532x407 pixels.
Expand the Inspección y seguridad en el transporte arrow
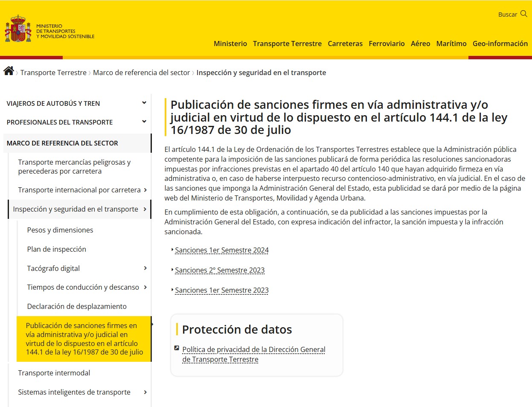(145, 209)
